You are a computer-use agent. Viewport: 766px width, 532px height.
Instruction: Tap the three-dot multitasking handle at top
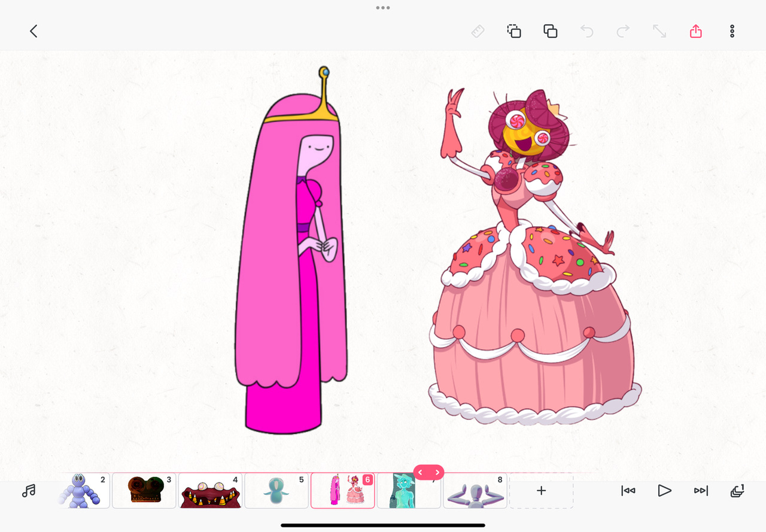tap(383, 8)
